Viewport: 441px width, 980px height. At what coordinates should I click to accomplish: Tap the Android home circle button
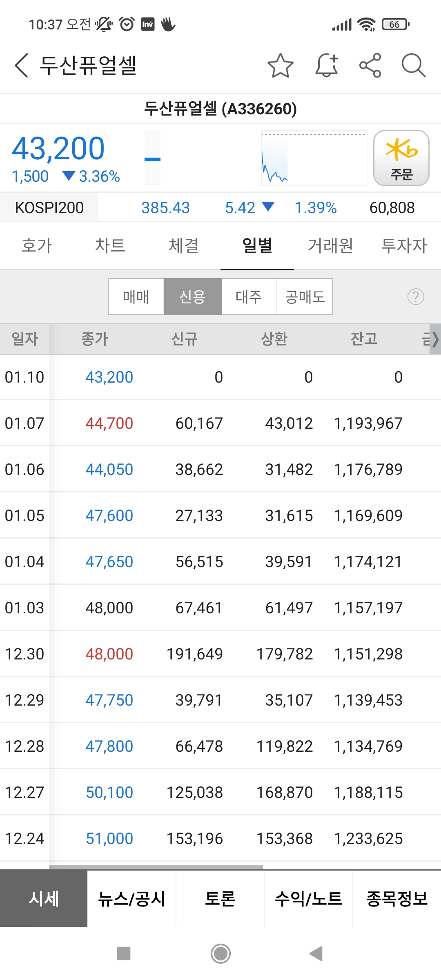click(220, 953)
